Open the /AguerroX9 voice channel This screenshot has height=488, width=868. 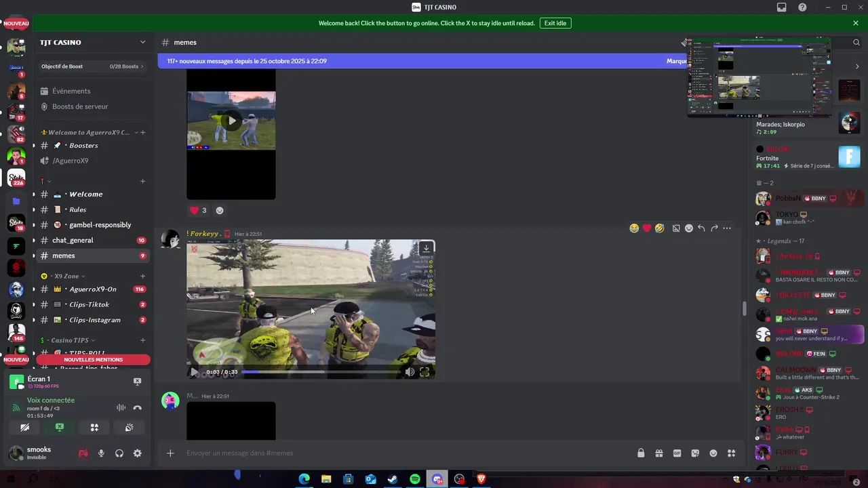click(x=71, y=161)
